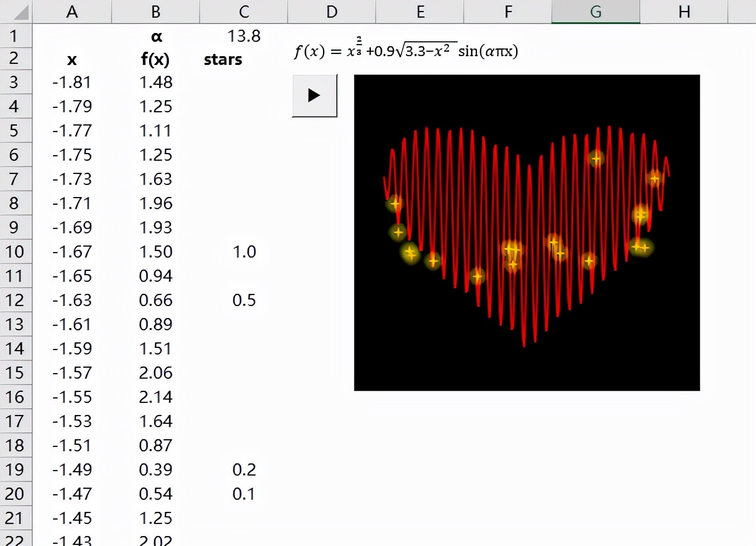Select the cell containing 0.87
This screenshot has height=546, width=756.
pyautogui.click(x=156, y=445)
